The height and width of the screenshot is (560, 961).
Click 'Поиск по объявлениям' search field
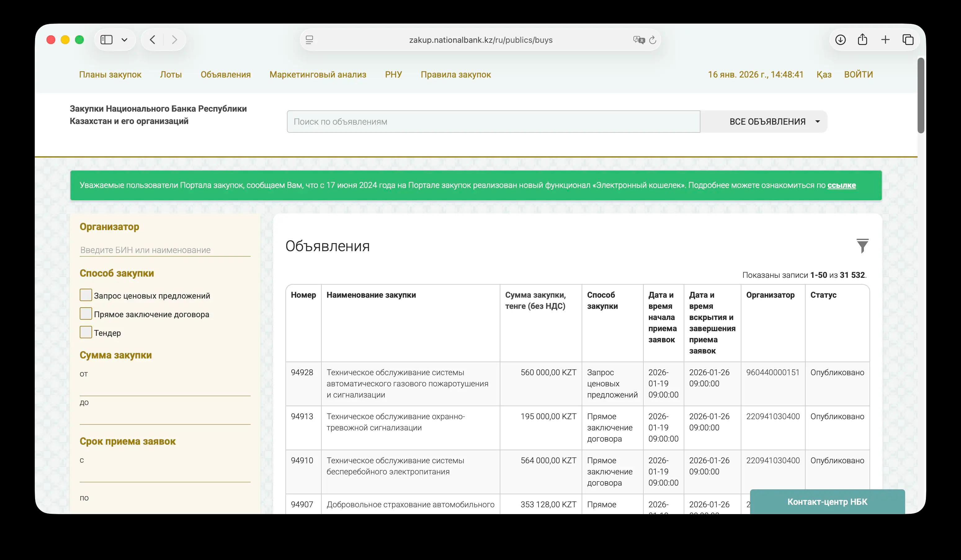pyautogui.click(x=493, y=122)
